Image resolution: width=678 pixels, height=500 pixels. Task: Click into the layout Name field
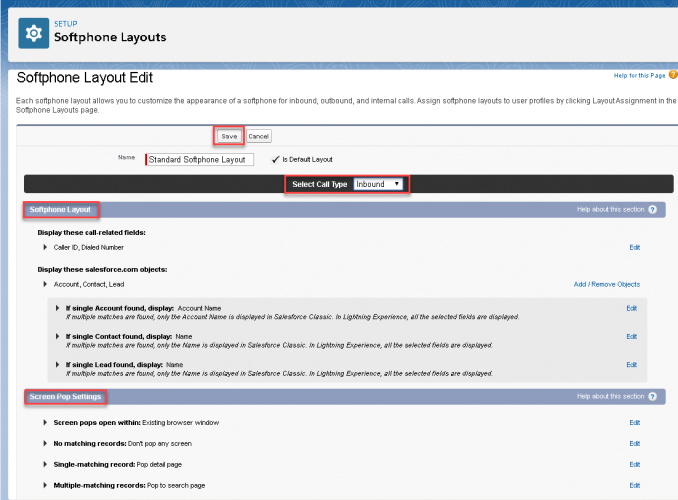click(200, 159)
